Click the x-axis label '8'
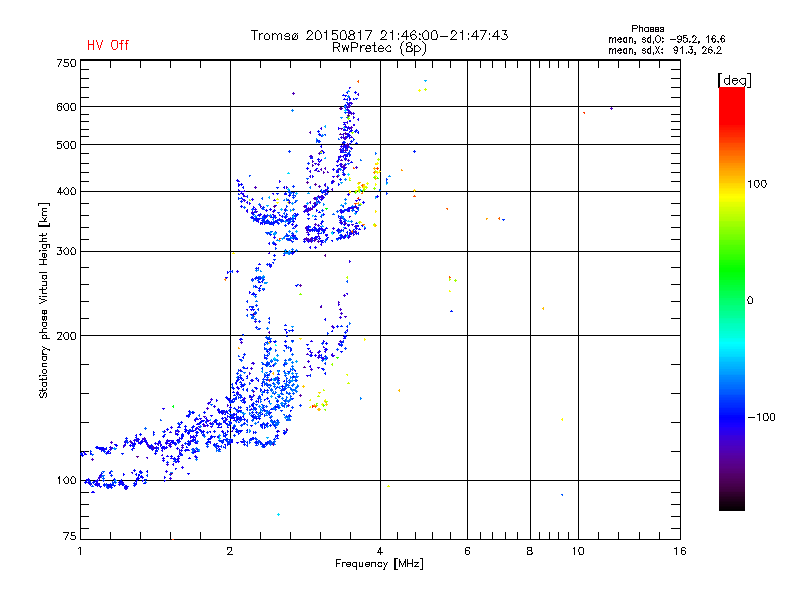The image size is (800, 600). click(x=530, y=551)
